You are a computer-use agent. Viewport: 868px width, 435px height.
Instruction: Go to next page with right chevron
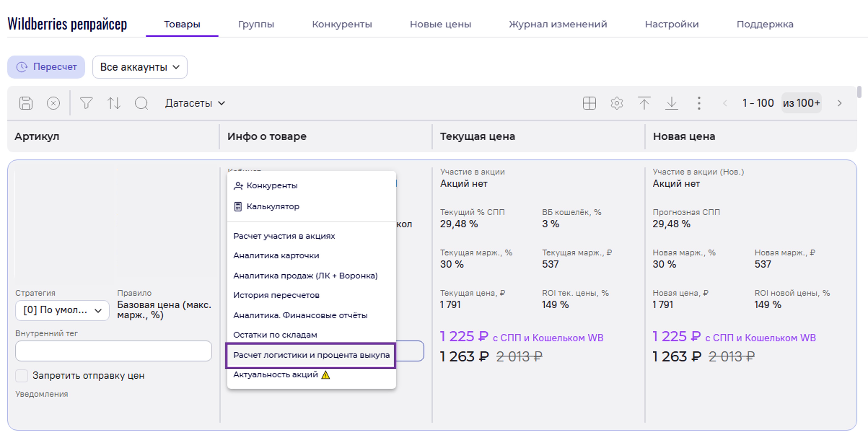pos(839,103)
